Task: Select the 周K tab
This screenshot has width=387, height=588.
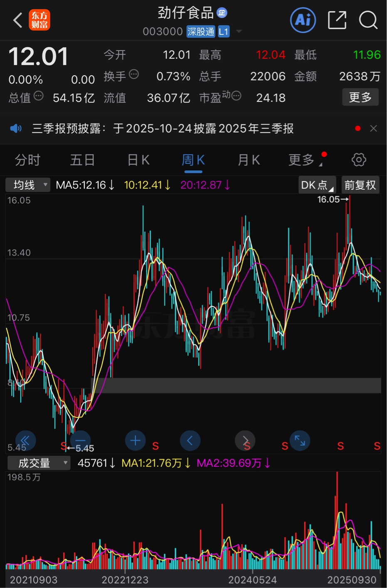Action: 193,160
